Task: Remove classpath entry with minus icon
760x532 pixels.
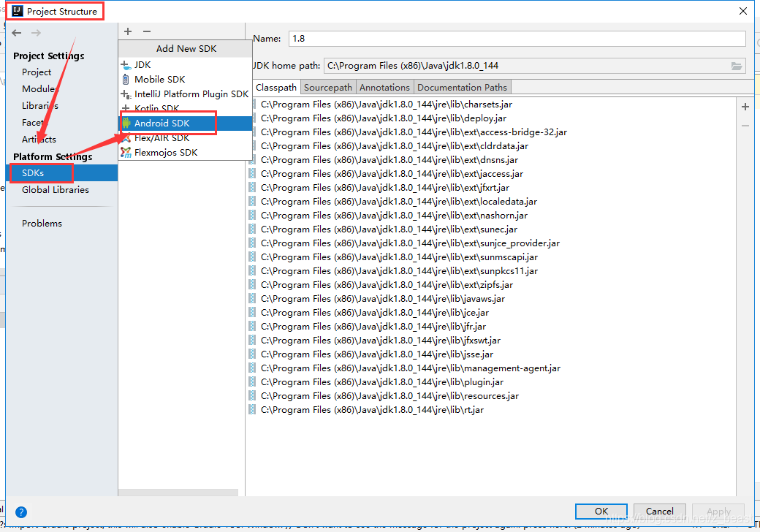Action: pyautogui.click(x=745, y=126)
